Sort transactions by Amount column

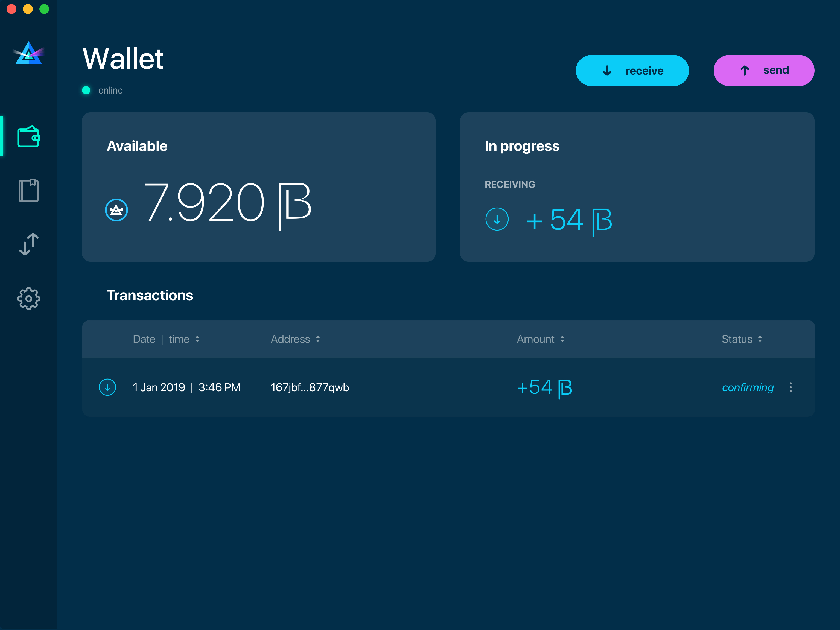540,339
